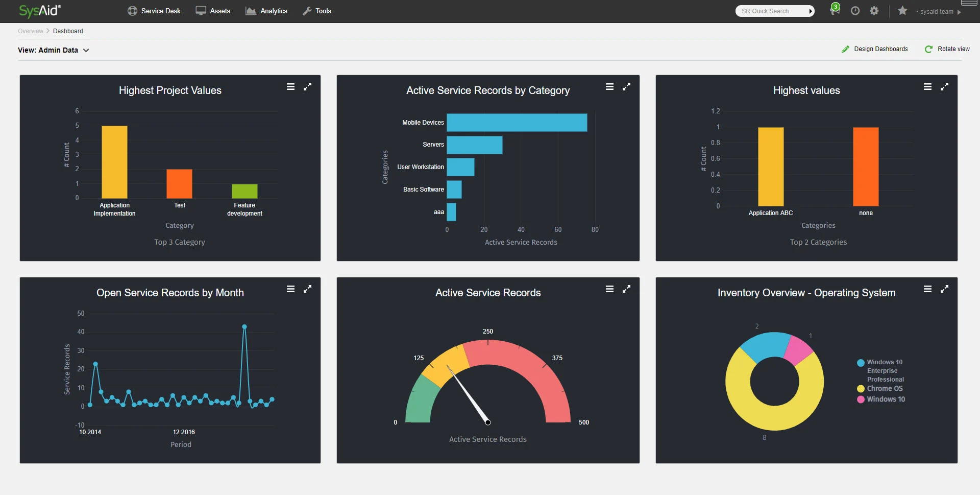Expand the Inventory Overview chart fullscreen

tap(944, 289)
